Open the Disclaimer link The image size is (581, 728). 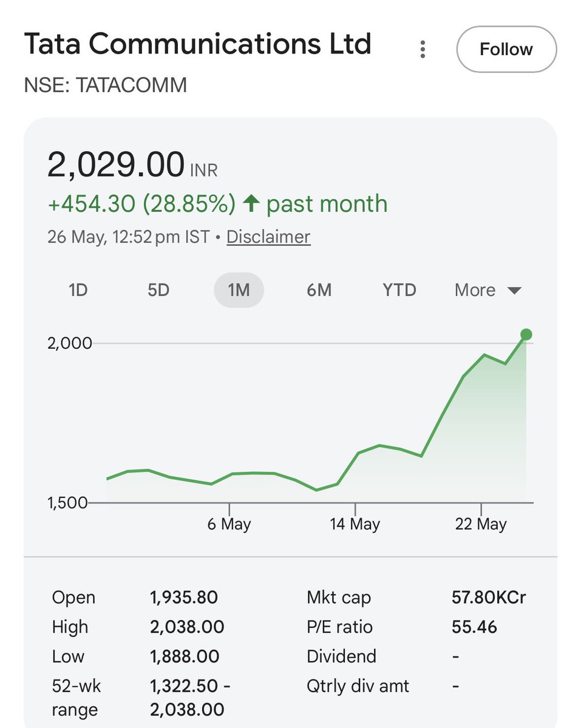[268, 237]
